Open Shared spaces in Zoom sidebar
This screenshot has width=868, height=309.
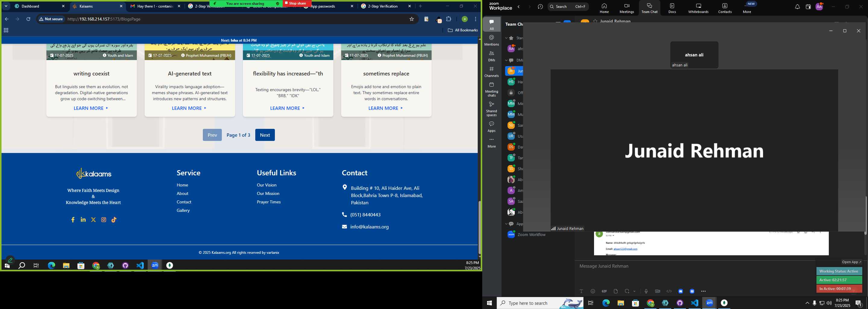(492, 109)
